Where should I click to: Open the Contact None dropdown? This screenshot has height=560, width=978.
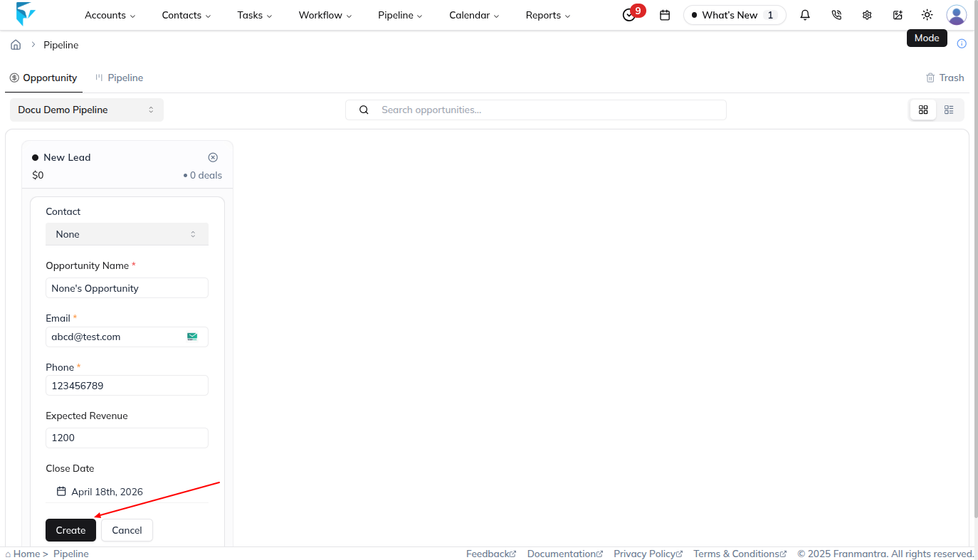(x=127, y=234)
